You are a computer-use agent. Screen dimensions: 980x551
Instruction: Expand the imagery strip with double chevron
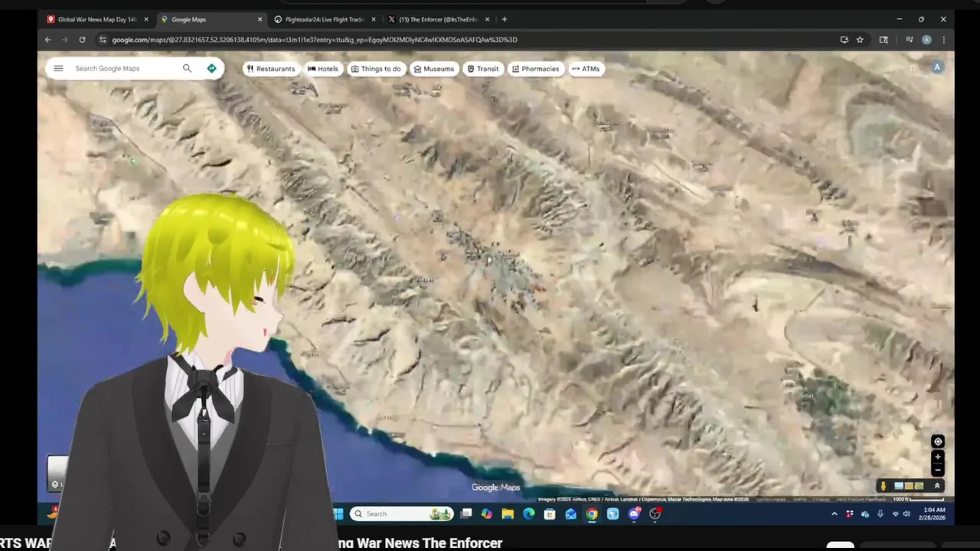936,486
